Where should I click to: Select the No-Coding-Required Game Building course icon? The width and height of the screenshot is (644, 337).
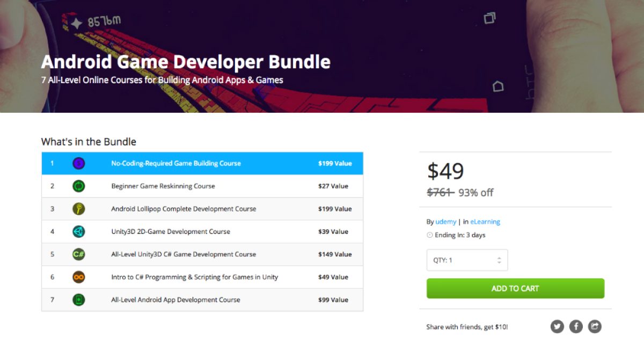pyautogui.click(x=78, y=163)
